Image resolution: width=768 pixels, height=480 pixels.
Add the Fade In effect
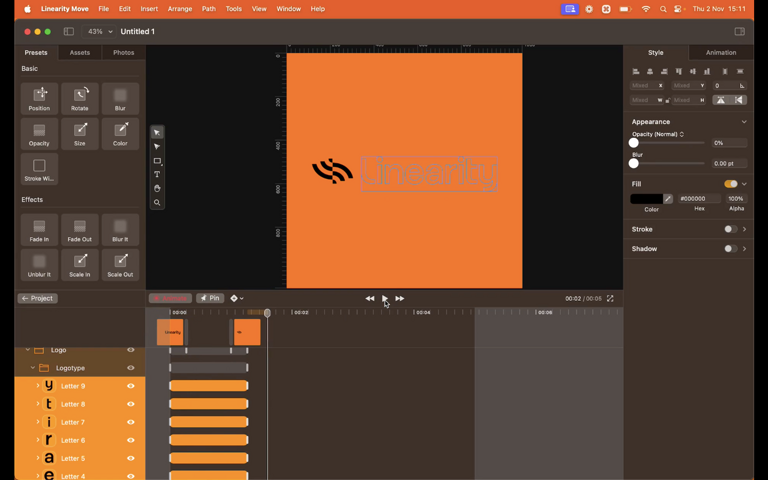[x=39, y=230]
